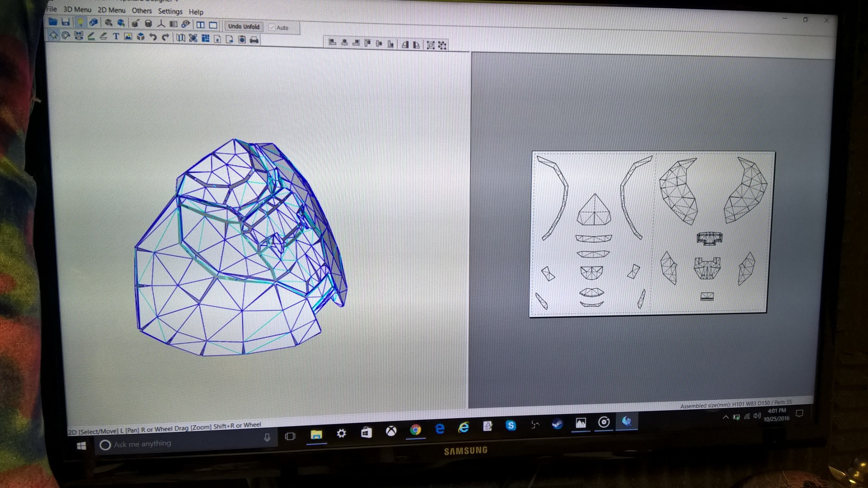Click the Print icon

coord(254,40)
